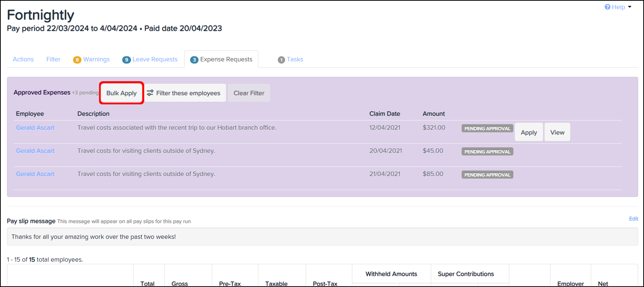
Task: Expand the Help dropdown arrow
Action: (630, 7)
